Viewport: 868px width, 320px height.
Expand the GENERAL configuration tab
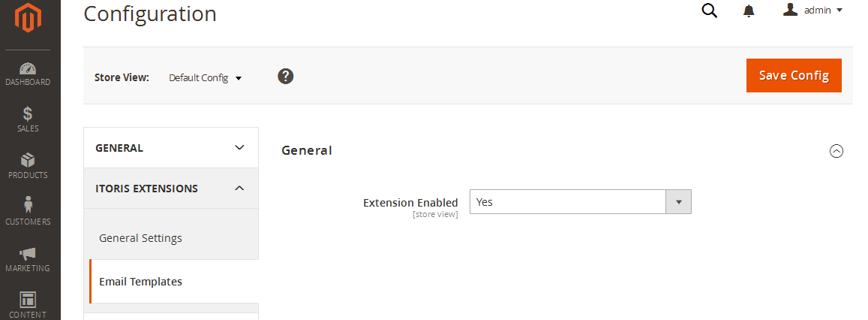(171, 148)
